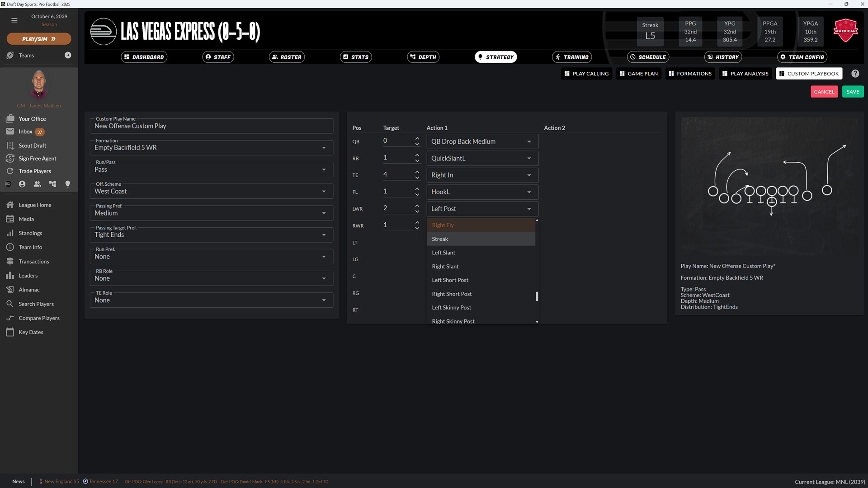
Task: Click the Teams arrow icon in the sidebar
Action: coord(68,55)
